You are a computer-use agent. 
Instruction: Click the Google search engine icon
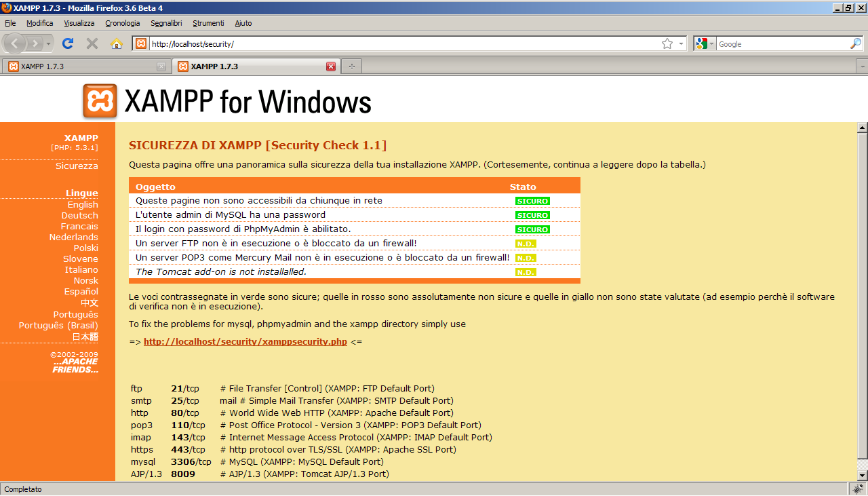pos(701,43)
